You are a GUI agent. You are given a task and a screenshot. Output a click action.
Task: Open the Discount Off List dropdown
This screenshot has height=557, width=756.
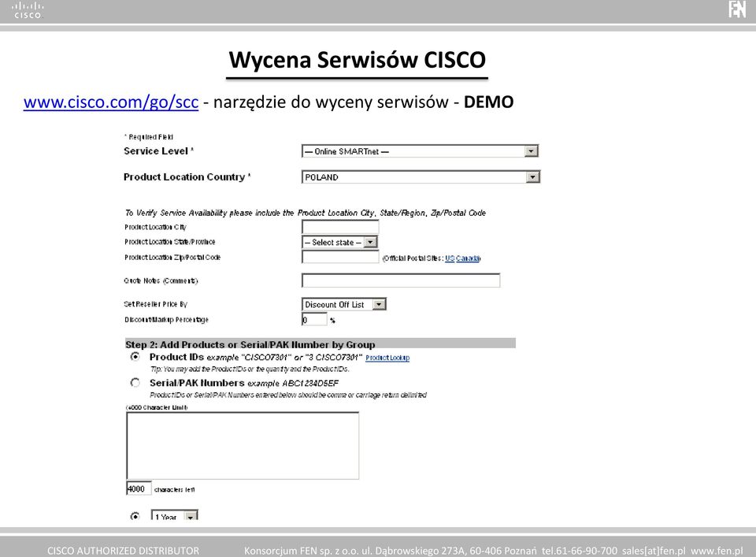coord(344,304)
